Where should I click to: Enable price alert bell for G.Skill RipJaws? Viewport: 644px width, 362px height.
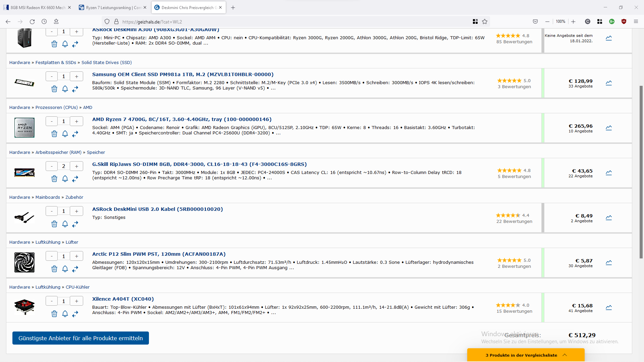point(65,179)
